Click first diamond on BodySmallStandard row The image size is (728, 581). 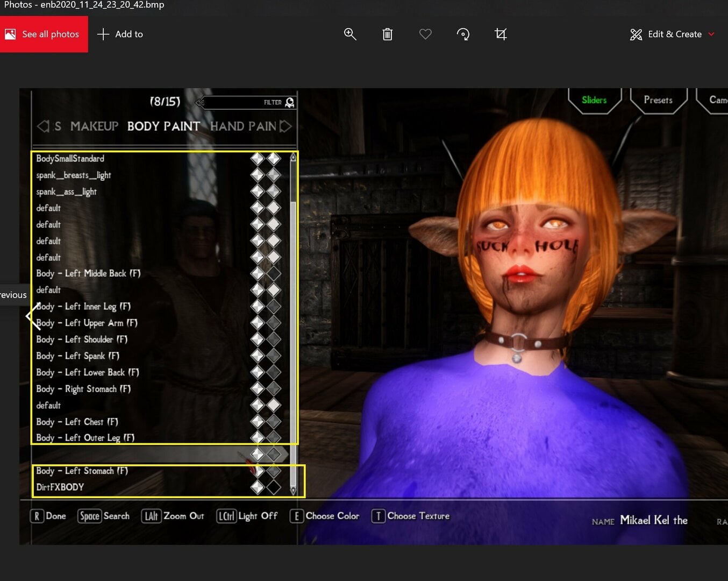pos(258,159)
